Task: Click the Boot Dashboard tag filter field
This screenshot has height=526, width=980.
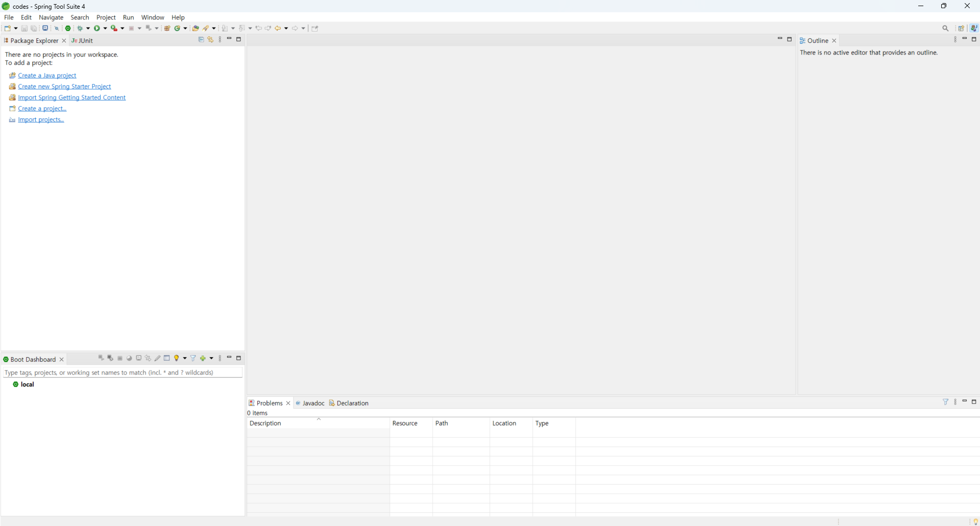Action: [122, 373]
